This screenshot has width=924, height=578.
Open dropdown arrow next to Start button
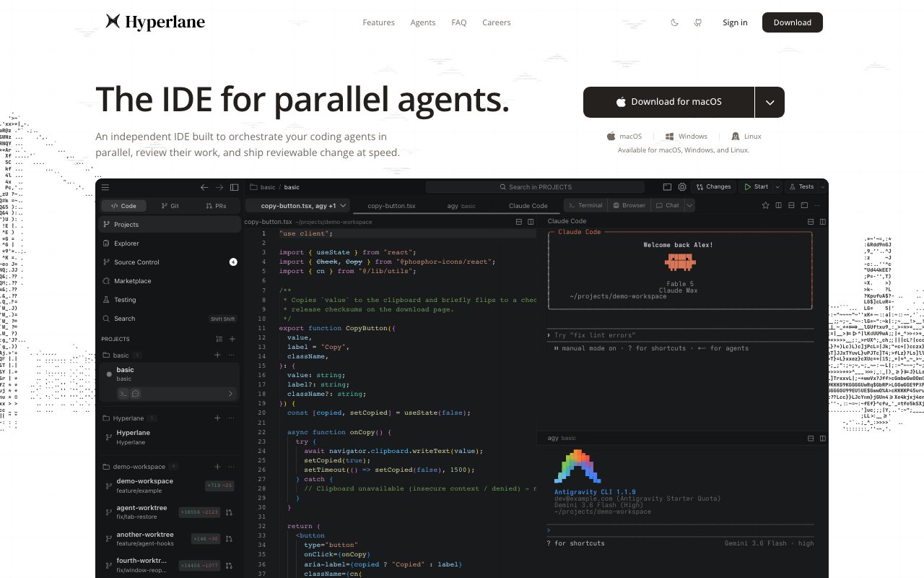coord(777,187)
